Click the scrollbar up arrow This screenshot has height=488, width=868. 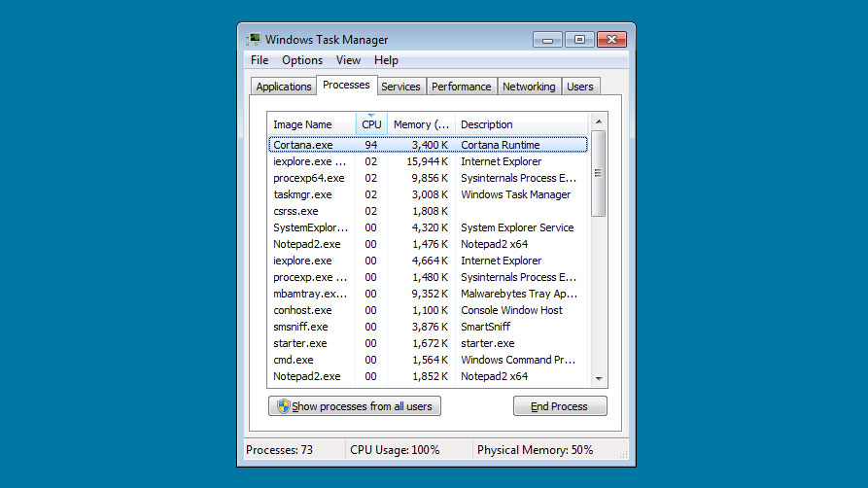click(599, 122)
